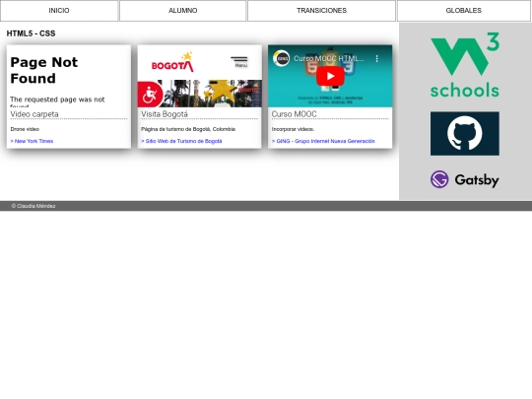This screenshot has height=399, width=532.
Task: Switch to the TRANSICIONES tab
Action: pos(321,11)
